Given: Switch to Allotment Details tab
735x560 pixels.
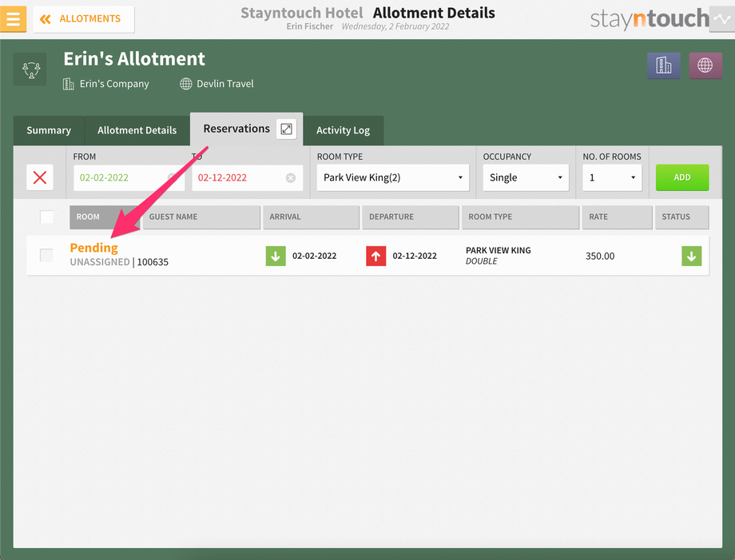Looking at the screenshot, I should [x=137, y=130].
